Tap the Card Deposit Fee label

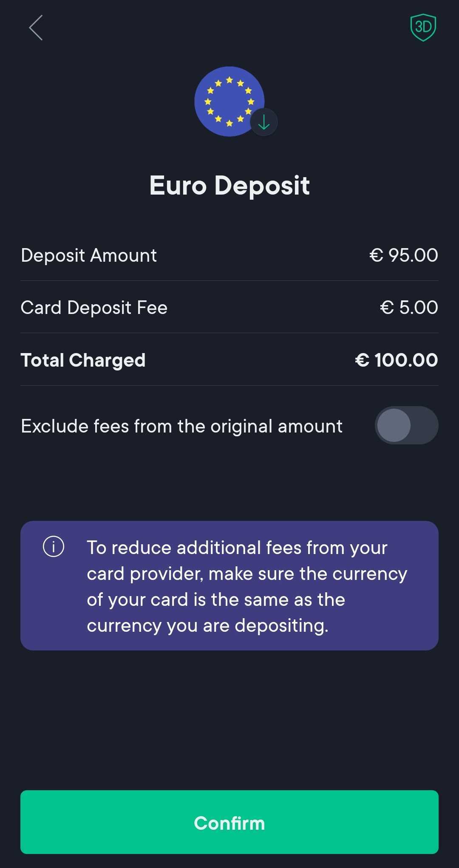[x=94, y=308]
